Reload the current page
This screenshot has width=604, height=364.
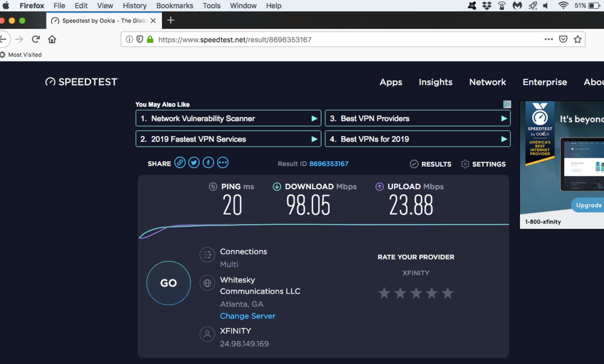tap(36, 39)
